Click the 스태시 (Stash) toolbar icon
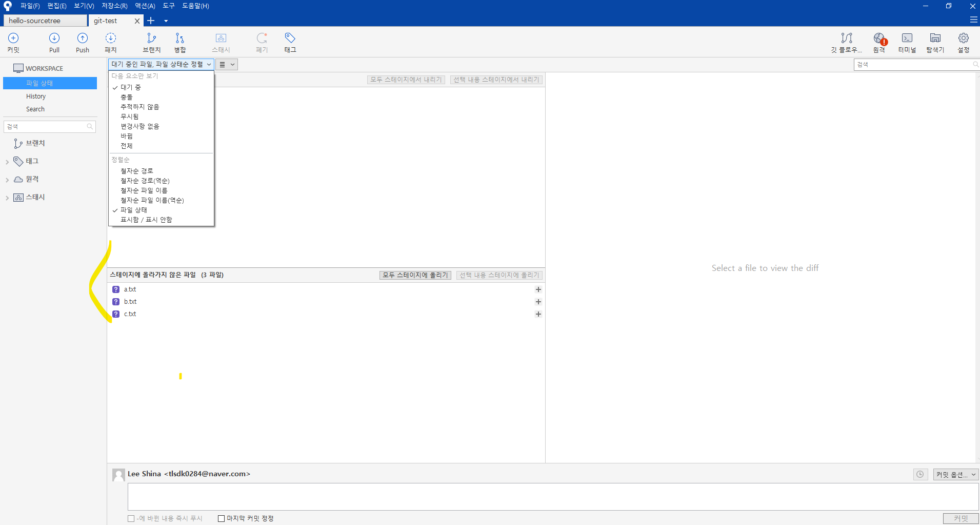Image resolution: width=980 pixels, height=525 pixels. click(221, 43)
